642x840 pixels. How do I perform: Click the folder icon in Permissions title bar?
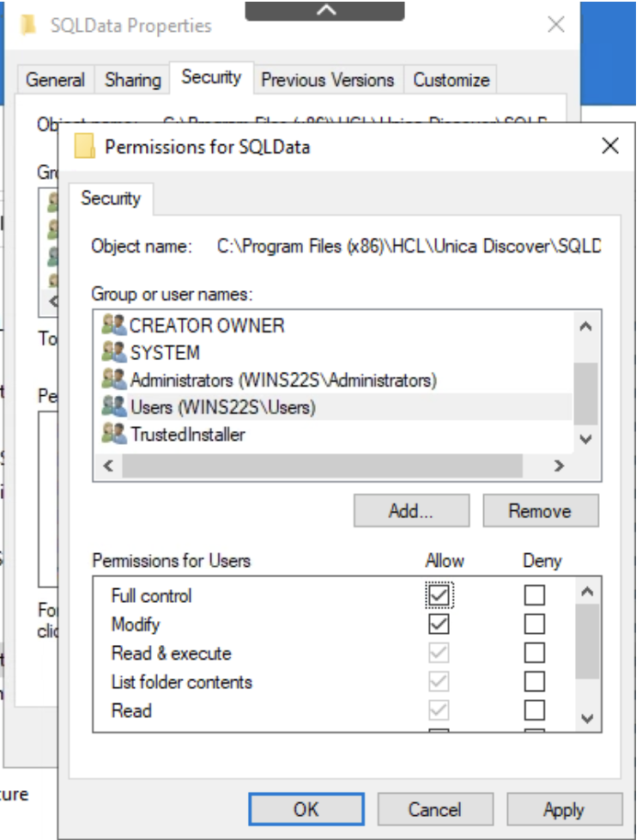(x=84, y=146)
